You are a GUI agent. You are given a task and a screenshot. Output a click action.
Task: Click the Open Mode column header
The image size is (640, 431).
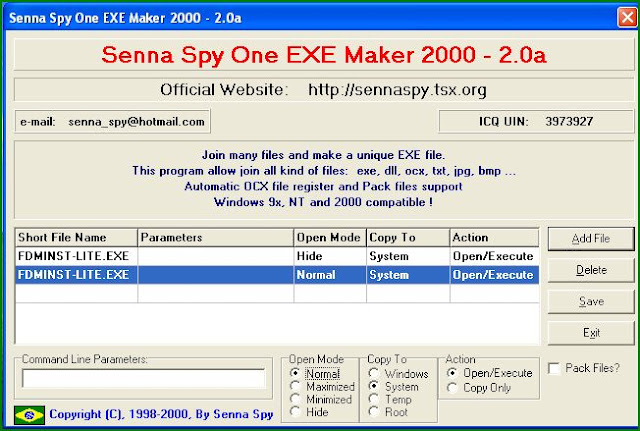330,238
